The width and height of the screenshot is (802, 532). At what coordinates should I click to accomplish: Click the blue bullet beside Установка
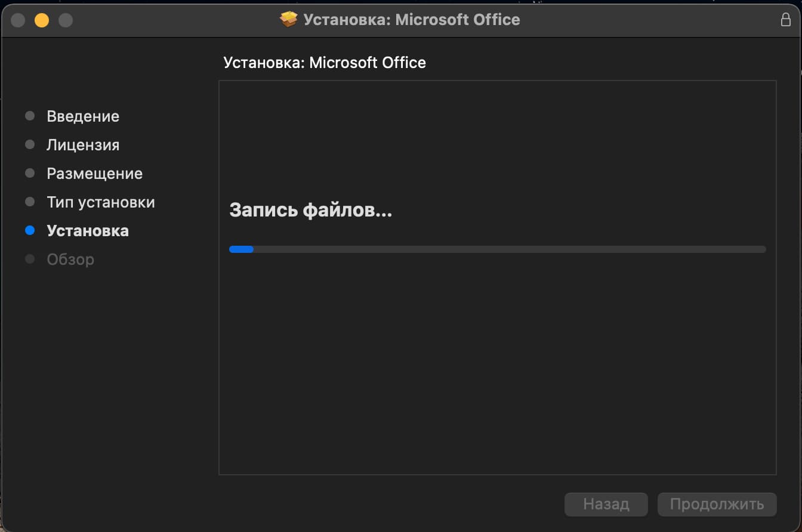(30, 231)
